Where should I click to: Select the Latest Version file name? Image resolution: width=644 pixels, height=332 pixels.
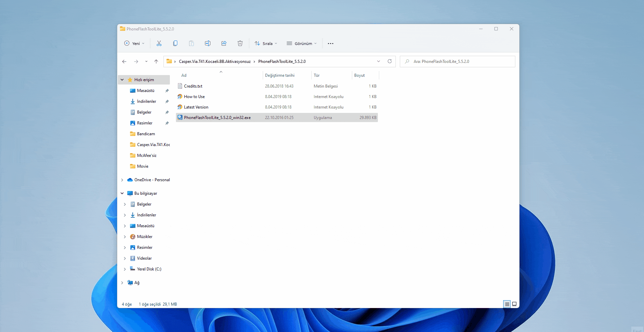(x=196, y=107)
